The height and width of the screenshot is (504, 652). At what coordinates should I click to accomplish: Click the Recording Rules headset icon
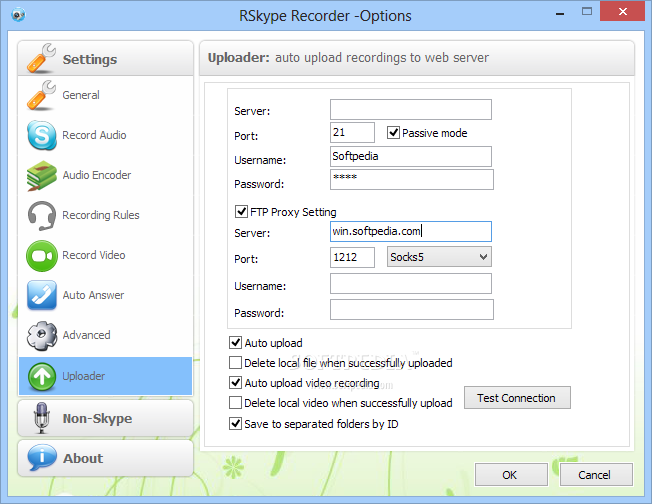[x=42, y=215]
